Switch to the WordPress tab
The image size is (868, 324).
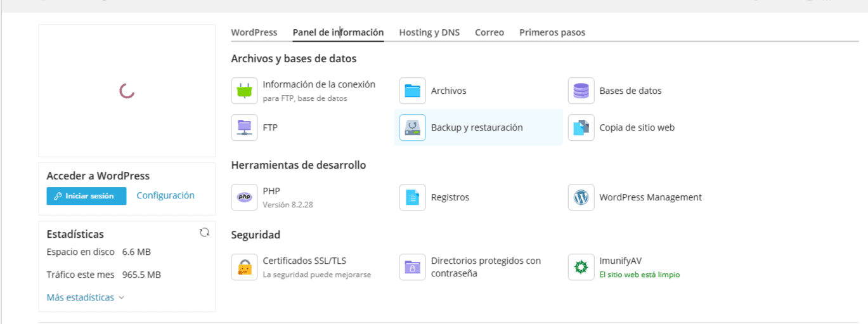click(x=254, y=32)
